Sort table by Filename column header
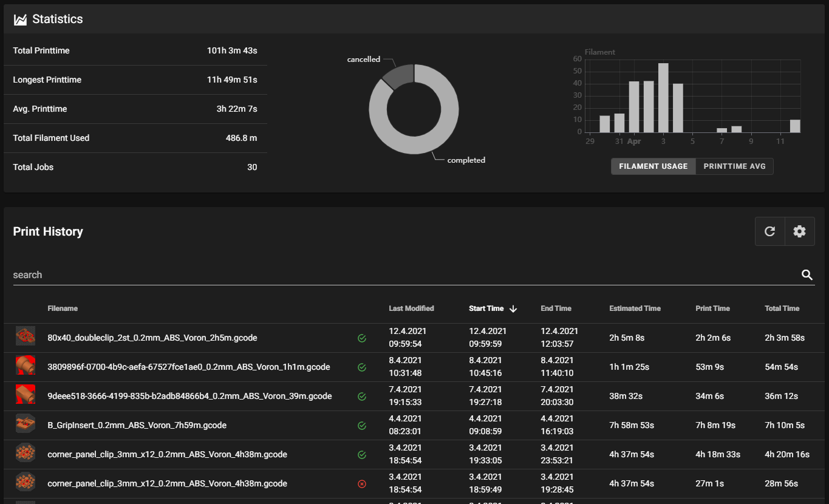829x504 pixels. click(63, 308)
